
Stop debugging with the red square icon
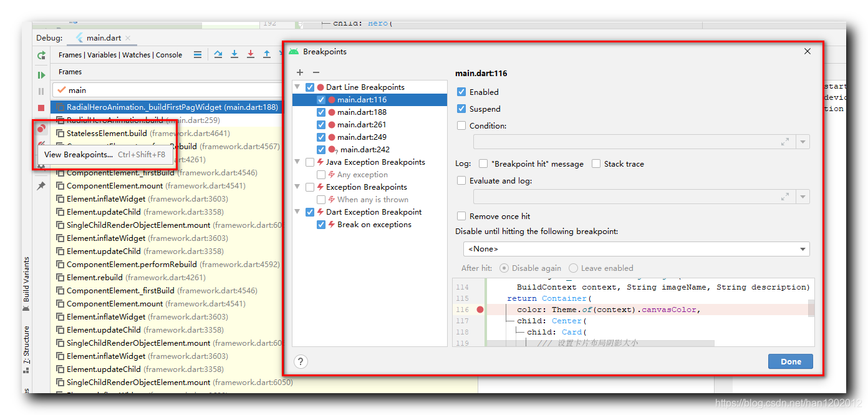tap(41, 108)
